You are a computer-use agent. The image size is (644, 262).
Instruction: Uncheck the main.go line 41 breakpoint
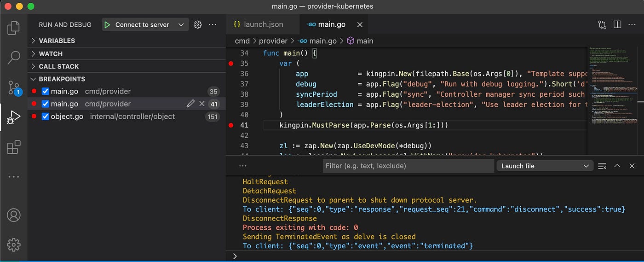tap(45, 104)
